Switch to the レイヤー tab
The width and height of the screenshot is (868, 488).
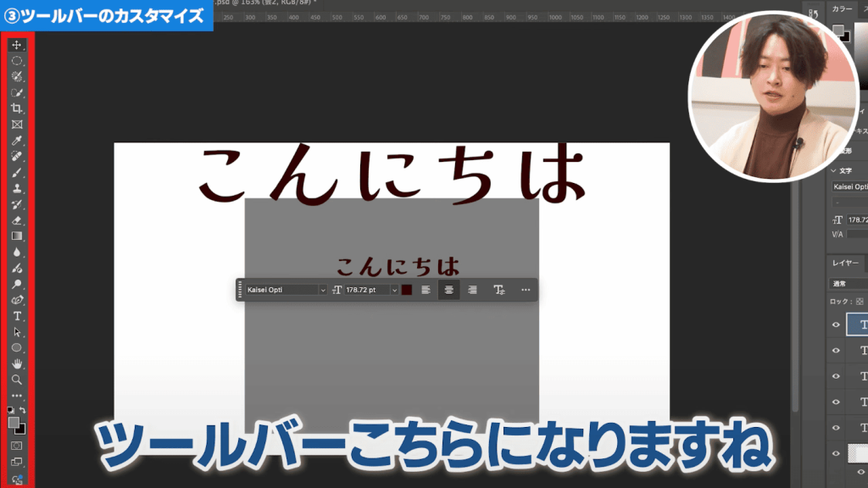point(845,263)
